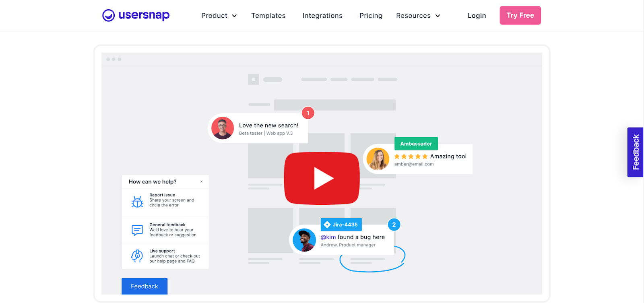Viewport: 644px width, 303px height.
Task: Click "Beta tester | Web app V.3" caption
Action: [x=266, y=133]
